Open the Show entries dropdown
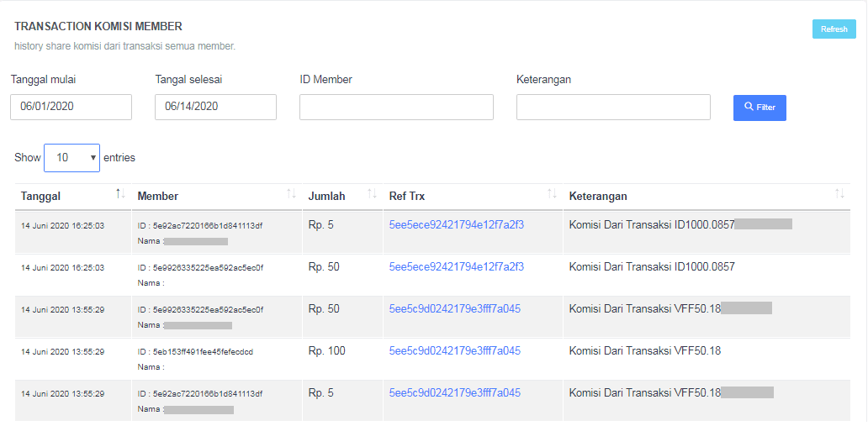 coord(71,157)
